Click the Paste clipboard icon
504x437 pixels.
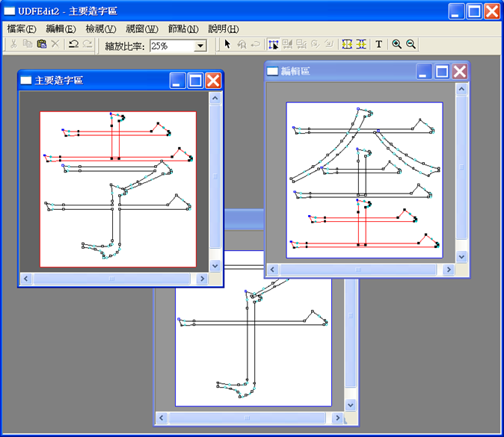pos(41,44)
